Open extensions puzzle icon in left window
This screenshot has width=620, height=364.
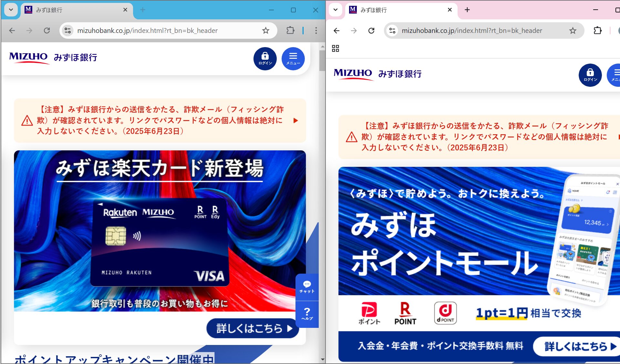tap(290, 30)
